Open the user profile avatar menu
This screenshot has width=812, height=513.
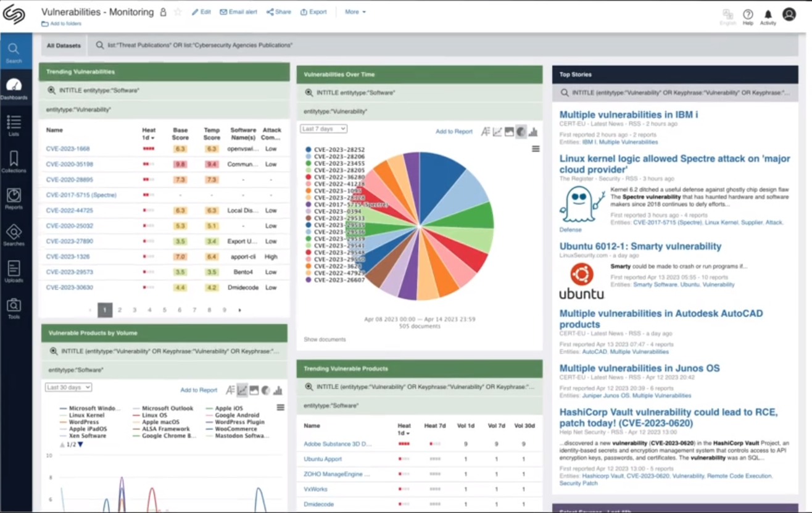point(789,14)
